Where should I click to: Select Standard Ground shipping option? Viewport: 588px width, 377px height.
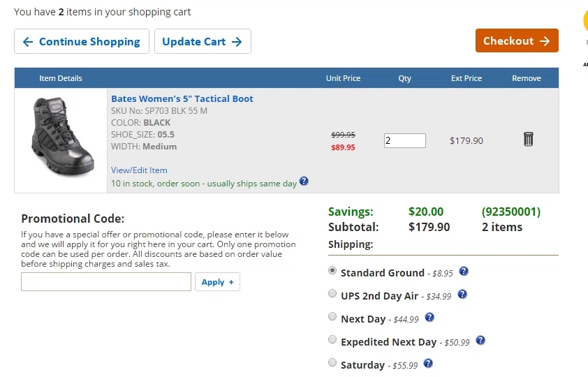[x=332, y=271]
